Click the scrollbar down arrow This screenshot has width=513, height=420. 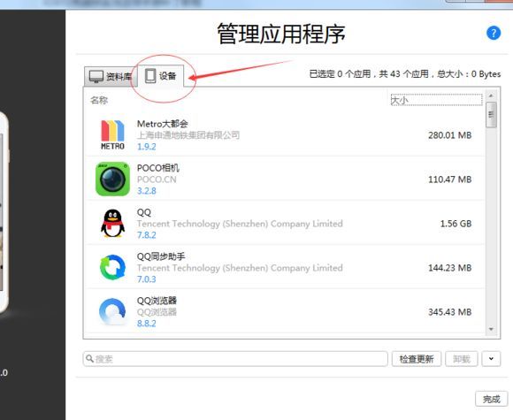pos(491,329)
